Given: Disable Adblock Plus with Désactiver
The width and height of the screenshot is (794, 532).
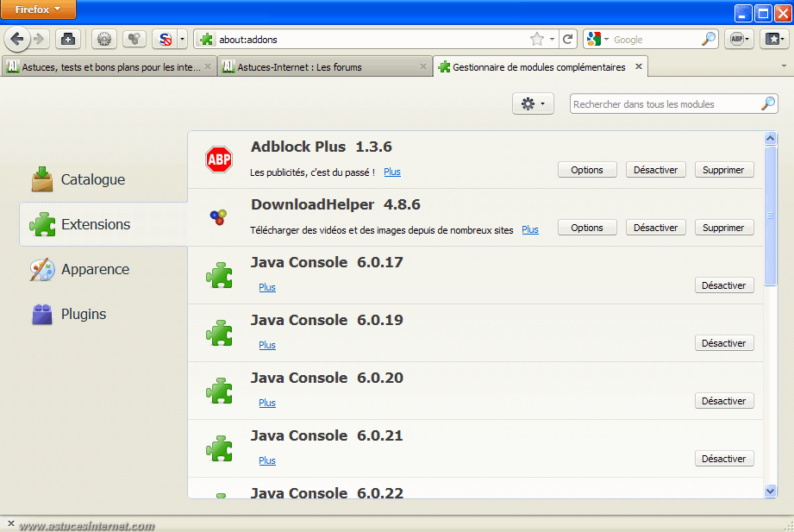Looking at the screenshot, I should pos(656,170).
